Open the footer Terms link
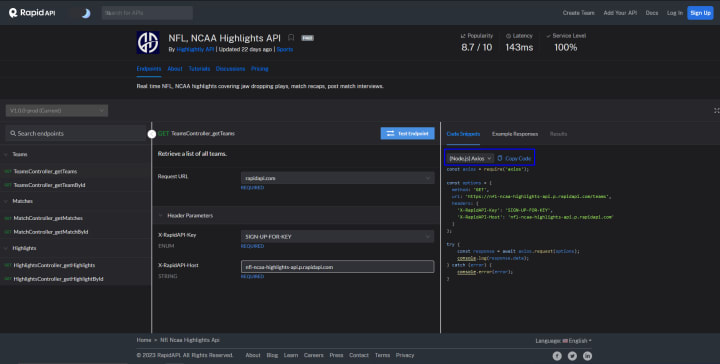This screenshot has height=364, width=720. click(382, 355)
